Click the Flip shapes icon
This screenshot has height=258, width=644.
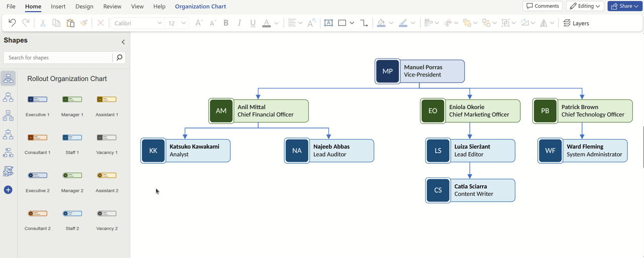(x=543, y=23)
